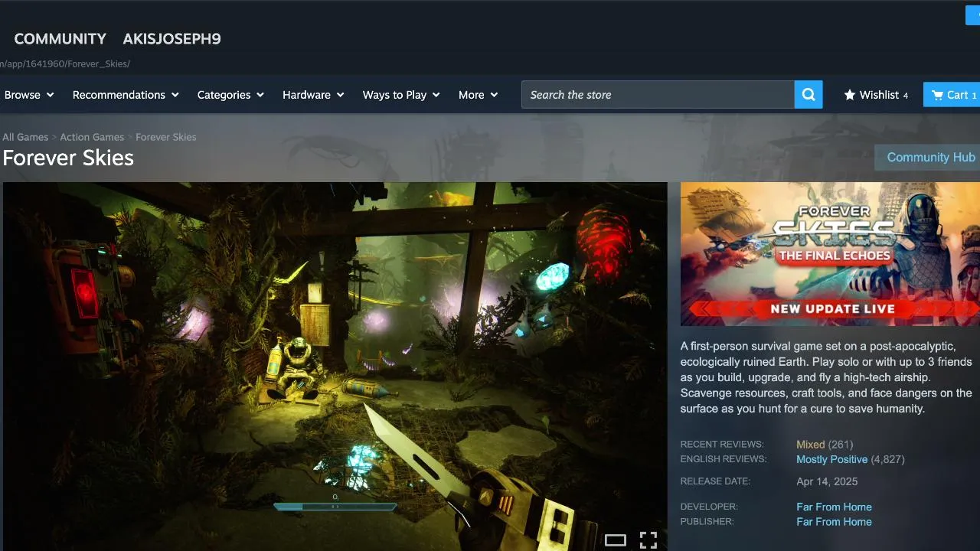Click the first-person survival game description

click(x=827, y=377)
